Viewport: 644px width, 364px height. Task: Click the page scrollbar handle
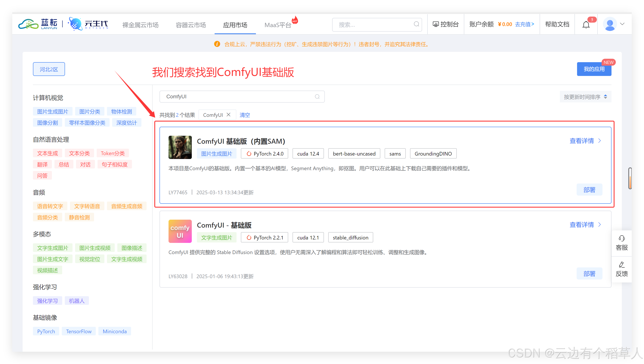(630, 178)
